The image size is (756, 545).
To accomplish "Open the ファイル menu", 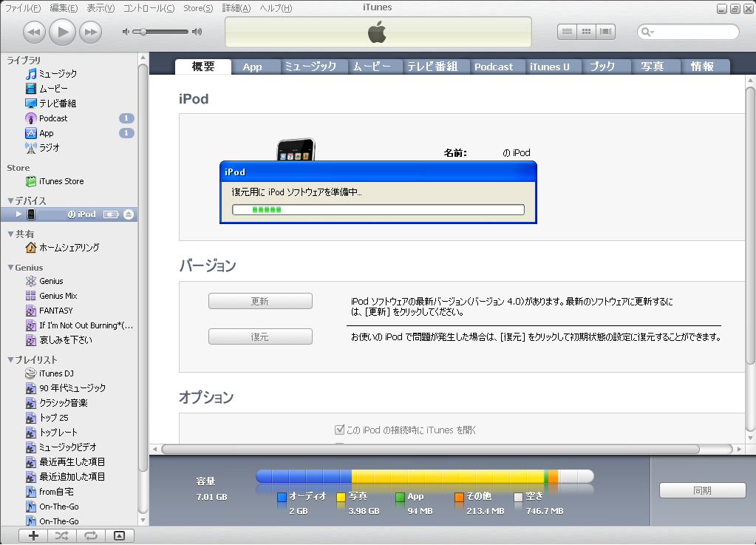I will [23, 8].
